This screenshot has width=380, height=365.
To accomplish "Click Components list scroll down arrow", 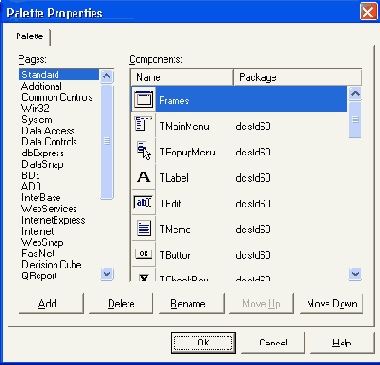I will tap(355, 274).
